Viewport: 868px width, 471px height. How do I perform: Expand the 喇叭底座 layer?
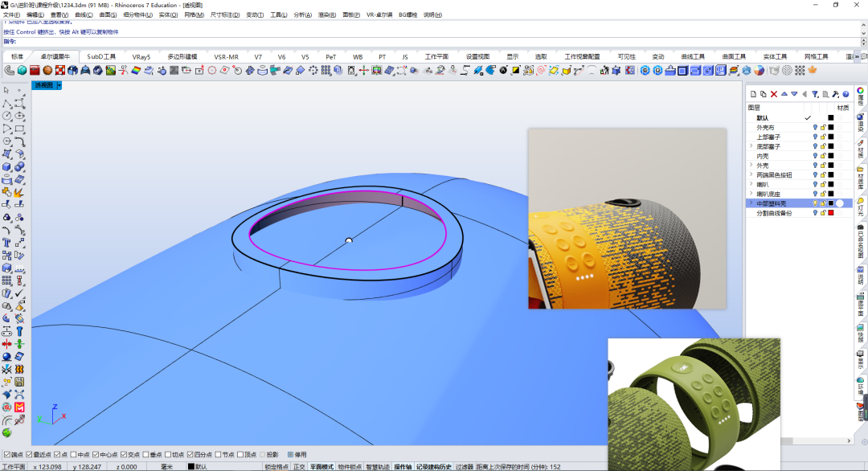click(751, 194)
